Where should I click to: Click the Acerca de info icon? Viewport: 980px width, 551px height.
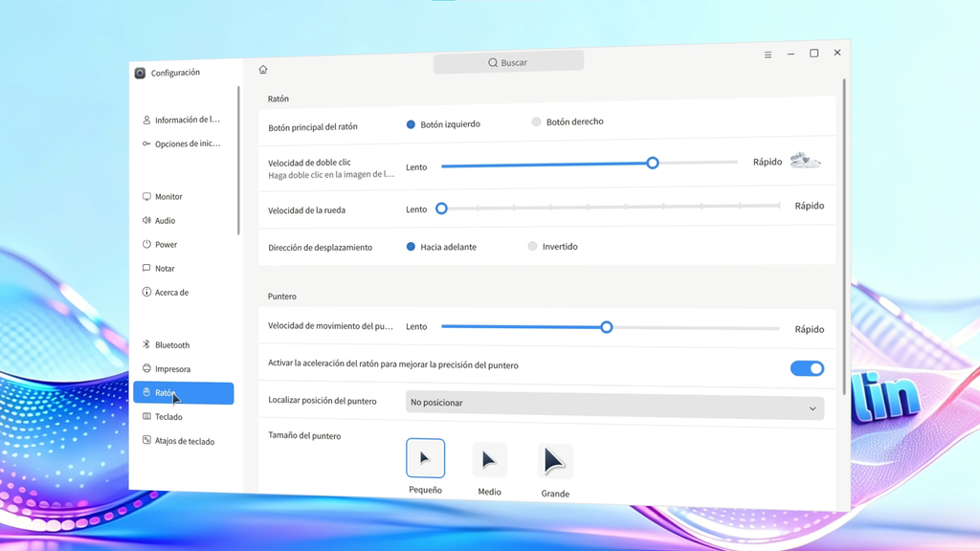[146, 292]
